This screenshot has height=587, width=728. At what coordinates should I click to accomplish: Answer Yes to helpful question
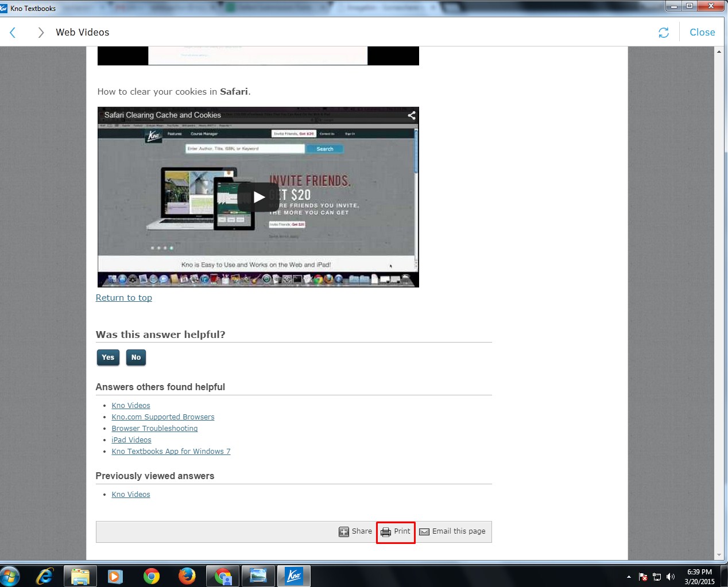[x=108, y=357]
